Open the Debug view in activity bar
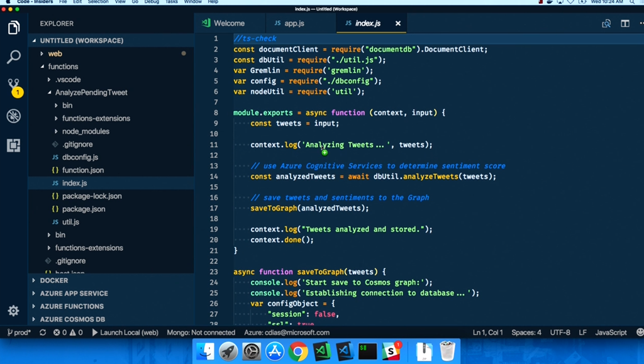 coord(13,116)
